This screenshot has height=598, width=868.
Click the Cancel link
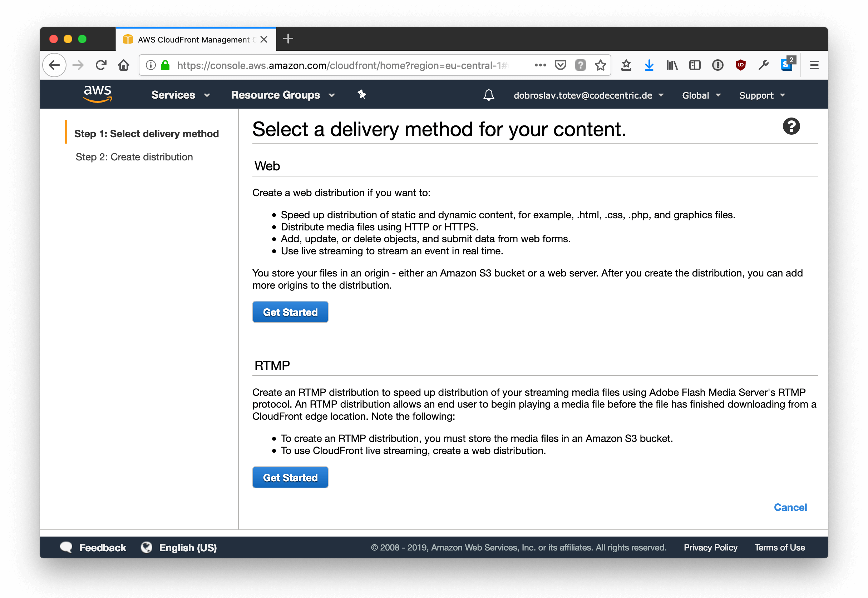click(790, 507)
